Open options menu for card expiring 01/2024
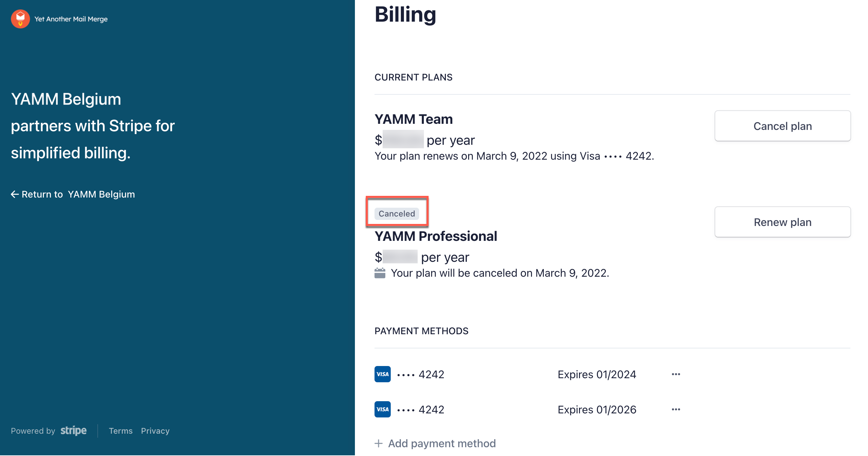This screenshot has height=456, width=868. click(x=676, y=374)
